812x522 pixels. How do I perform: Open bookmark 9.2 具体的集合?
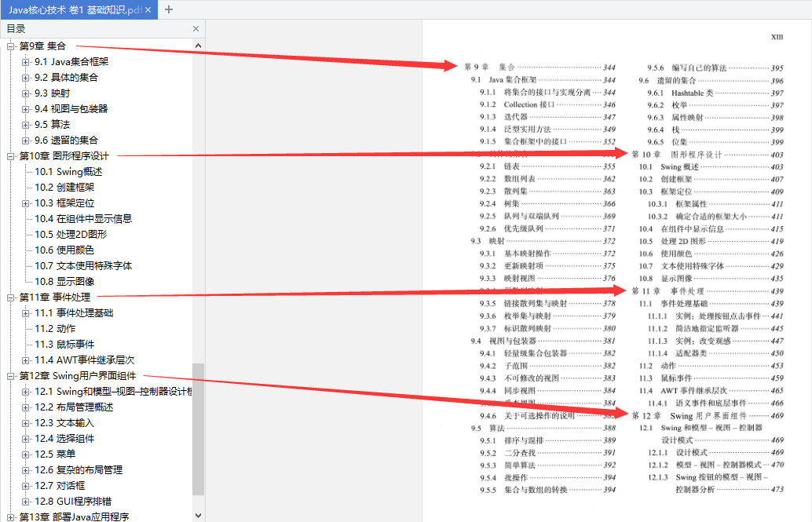(66, 78)
